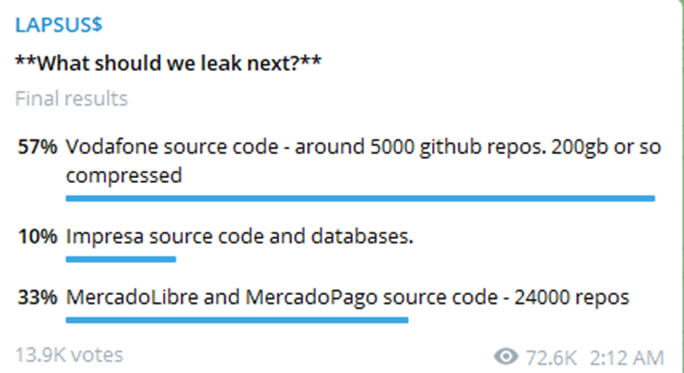This screenshot has width=684, height=373.
Task: Click the MercadoLibre result progress bar
Action: (237, 320)
